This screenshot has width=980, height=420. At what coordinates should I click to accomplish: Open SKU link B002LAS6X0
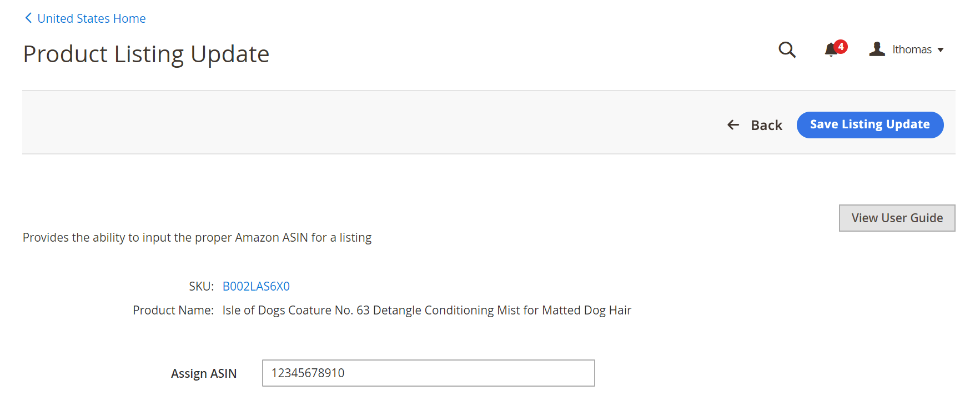(256, 286)
